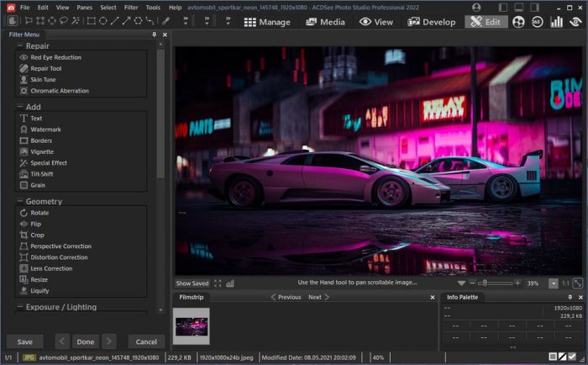Image resolution: width=588 pixels, height=365 pixels.
Task: Select the lasso selection tool
Action: pyautogui.click(x=65, y=20)
